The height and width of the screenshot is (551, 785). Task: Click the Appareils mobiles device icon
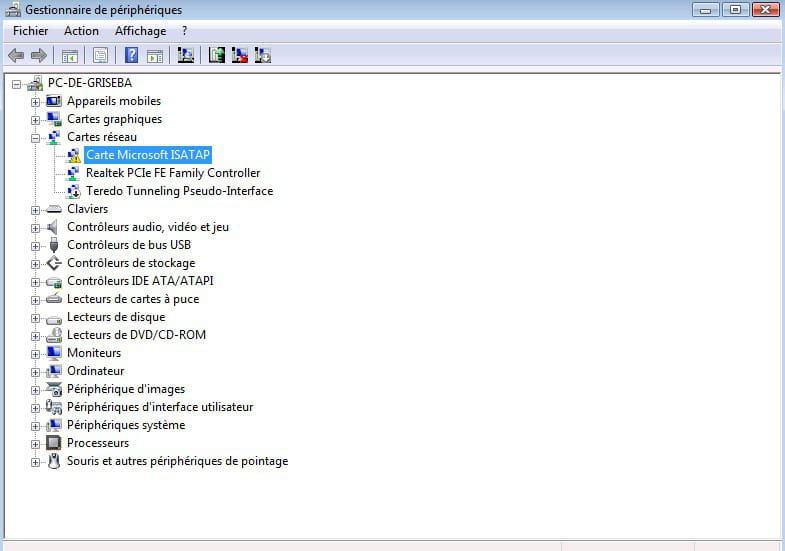coord(54,101)
